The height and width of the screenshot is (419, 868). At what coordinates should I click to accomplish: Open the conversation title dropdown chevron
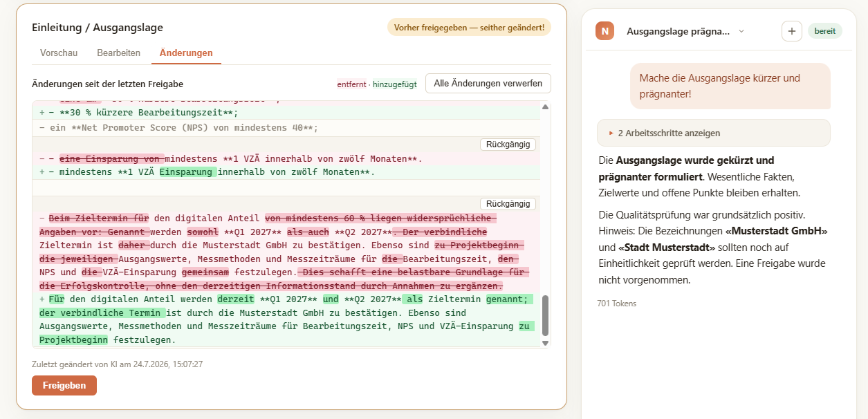(741, 31)
